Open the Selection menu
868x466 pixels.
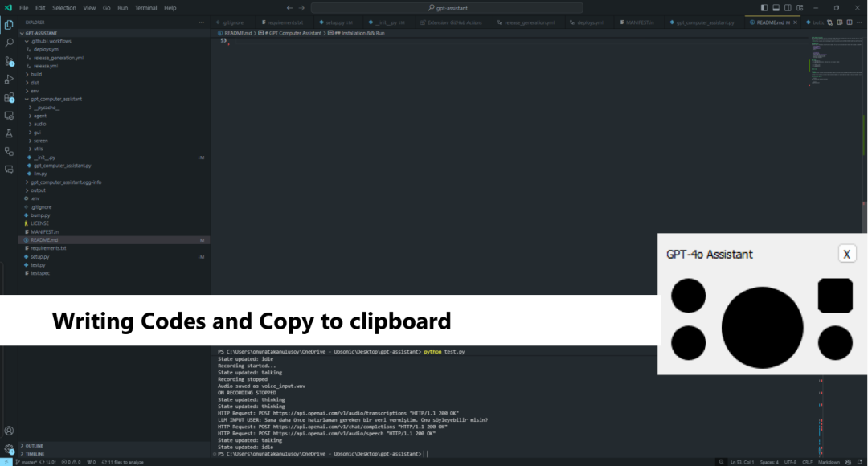tap(64, 8)
